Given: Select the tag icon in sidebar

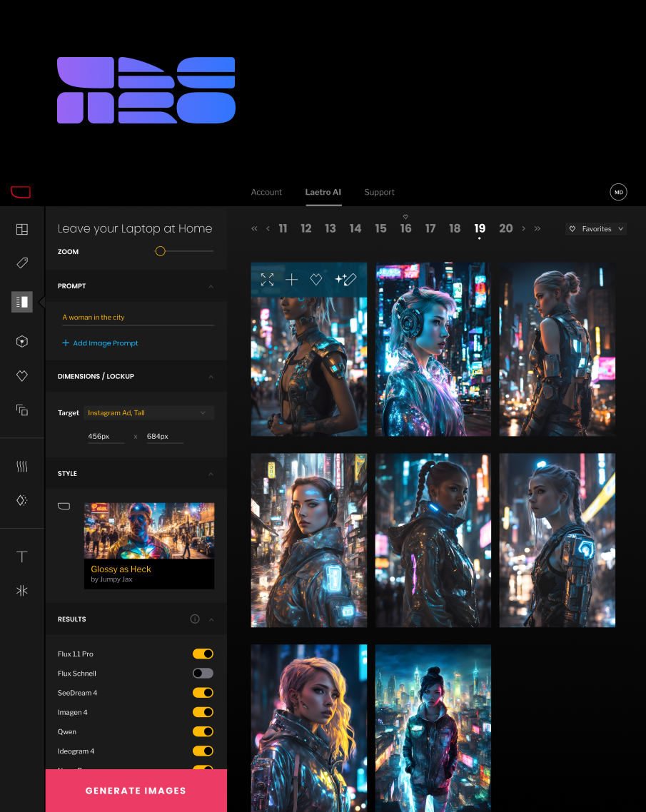Looking at the screenshot, I should 21,263.
